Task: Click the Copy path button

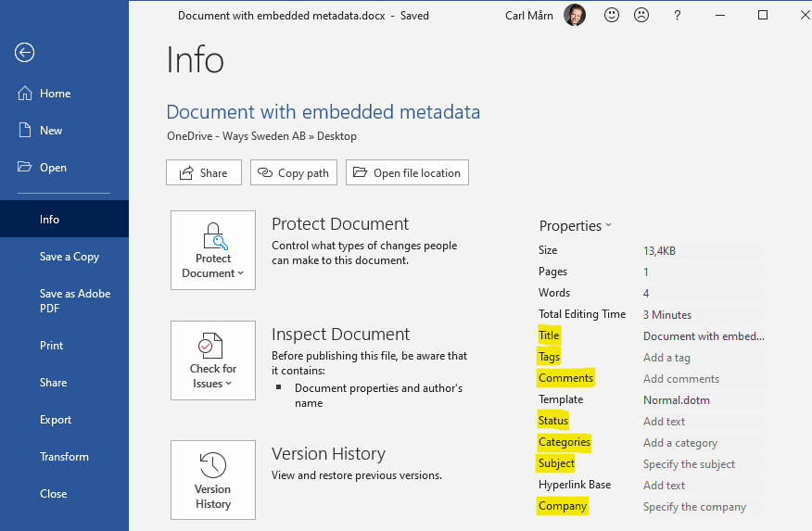Action: click(294, 172)
